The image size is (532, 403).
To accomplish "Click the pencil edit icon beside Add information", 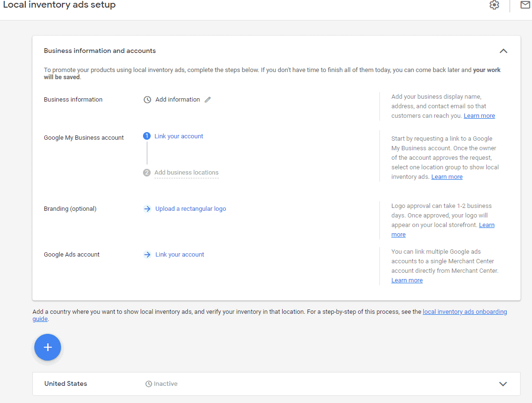I will coord(208,100).
